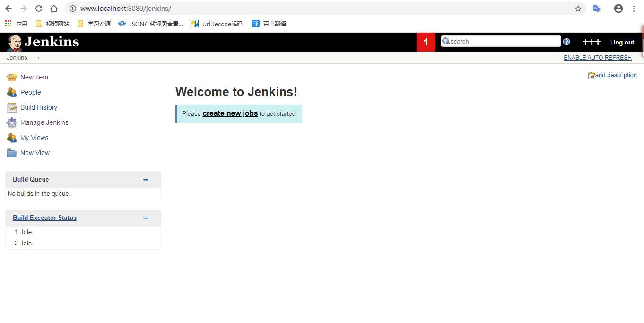
Task: View site information icon in address bar
Action: tap(72, 9)
